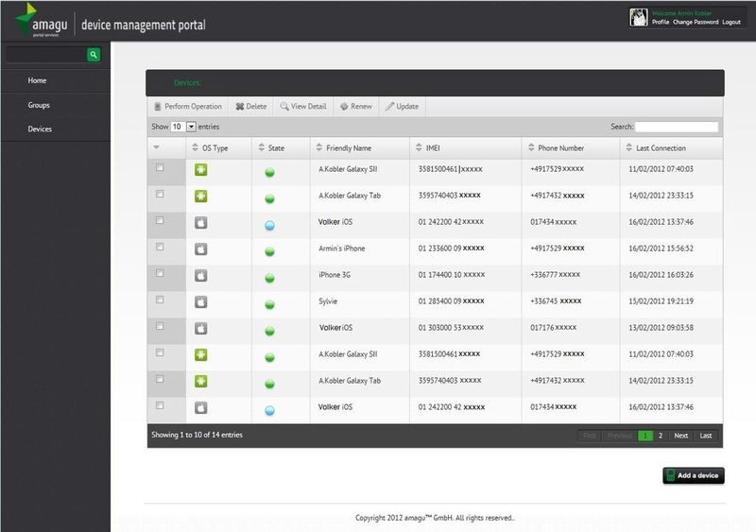Image resolution: width=756 pixels, height=532 pixels.
Task: Click phone number "017176xxxxx"
Action: 554,328
